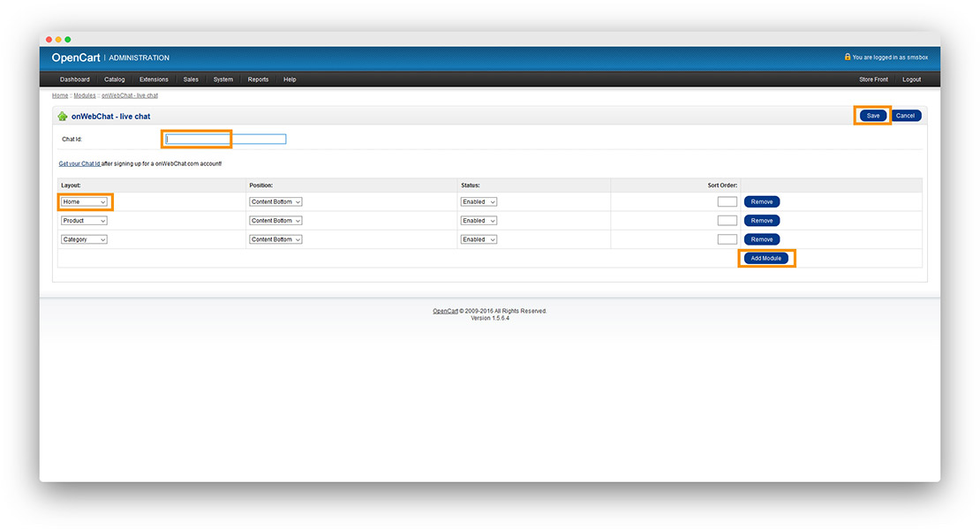980x529 pixels.
Task: Open the Status dropdown in the Category row
Action: point(479,238)
